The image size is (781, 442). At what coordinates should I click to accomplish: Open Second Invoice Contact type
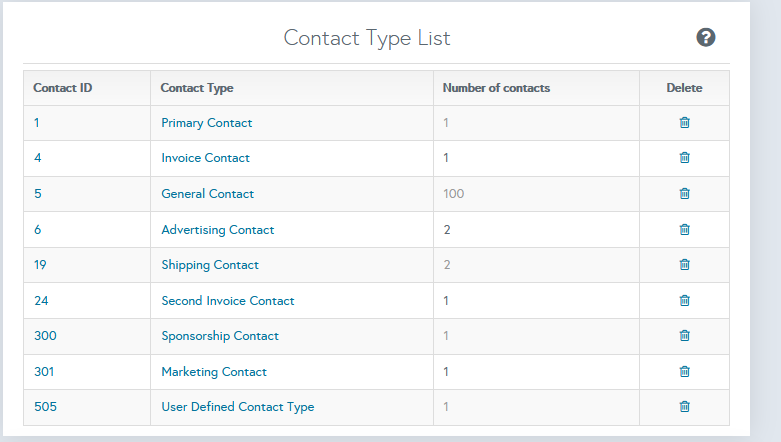pos(227,301)
